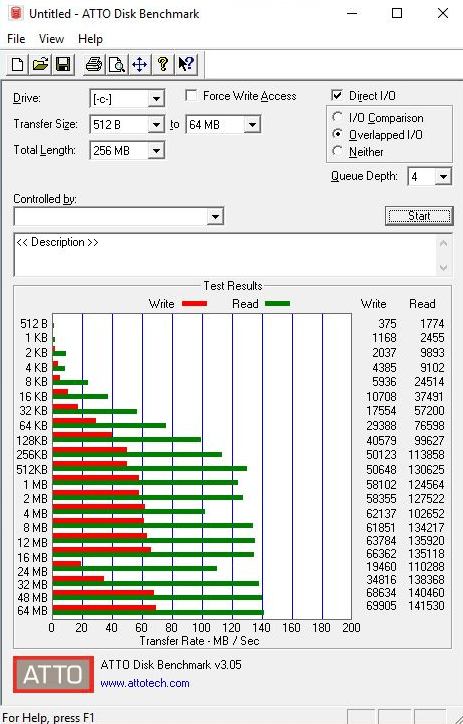Click the New document toolbar icon
Image resolution: width=463 pixels, height=724 pixels.
point(18,64)
